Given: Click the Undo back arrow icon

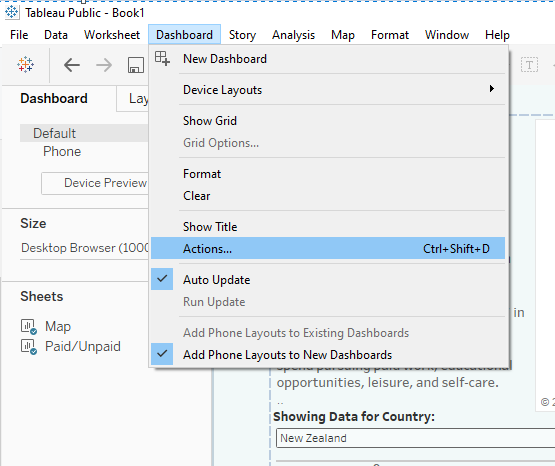Looking at the screenshot, I should (x=71, y=65).
